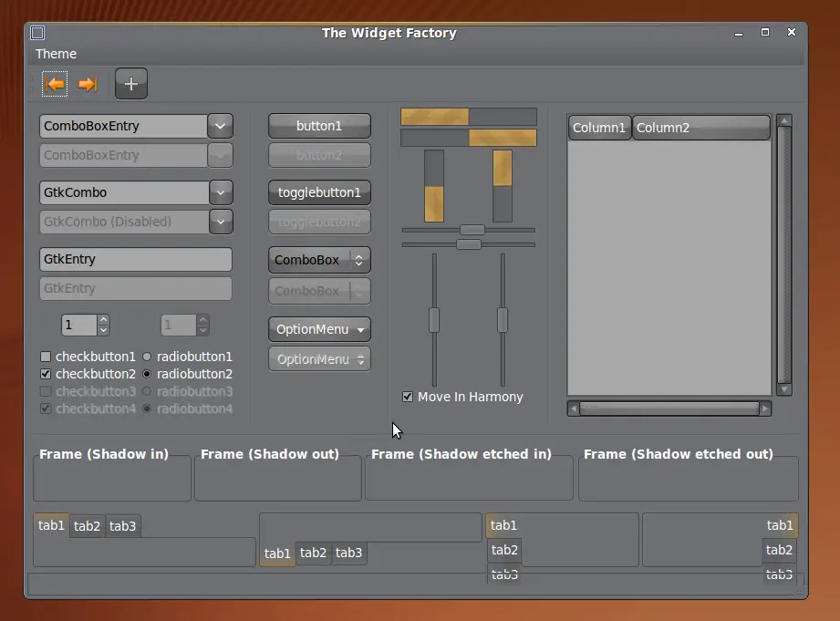The height and width of the screenshot is (621, 840).
Task: Open the enabled ComboBox selector
Action: pos(319,260)
